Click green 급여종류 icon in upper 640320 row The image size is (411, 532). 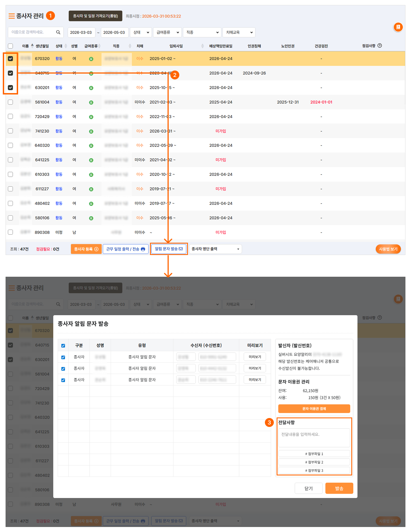coord(91,145)
